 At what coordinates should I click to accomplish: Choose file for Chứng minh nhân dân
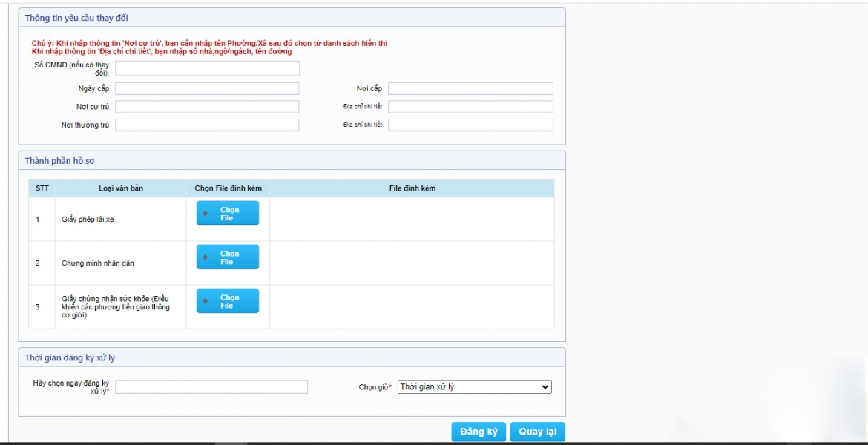pos(228,257)
